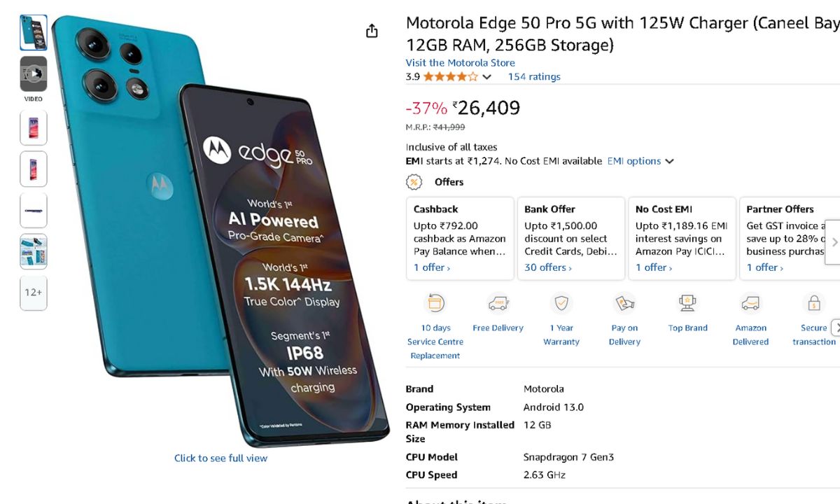Screen dimensions: 840x504
Task: Click the Secure transaction lock icon
Action: (x=813, y=303)
